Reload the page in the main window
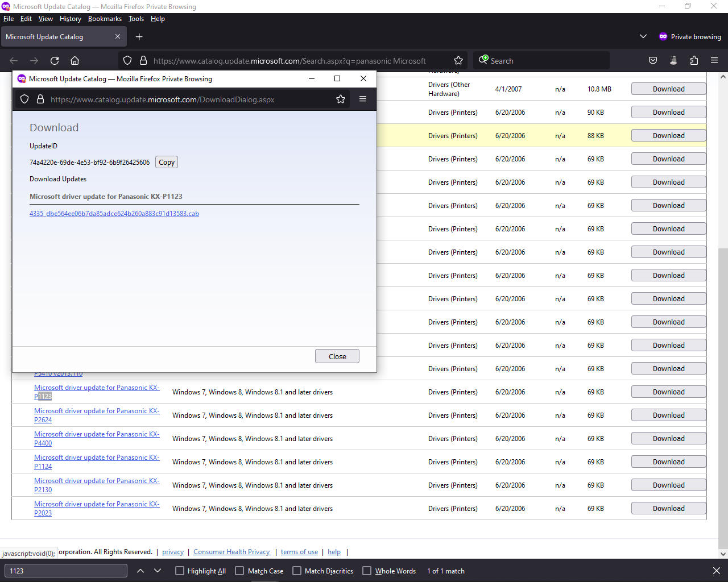Viewport: 728px width, 582px height. click(55, 61)
